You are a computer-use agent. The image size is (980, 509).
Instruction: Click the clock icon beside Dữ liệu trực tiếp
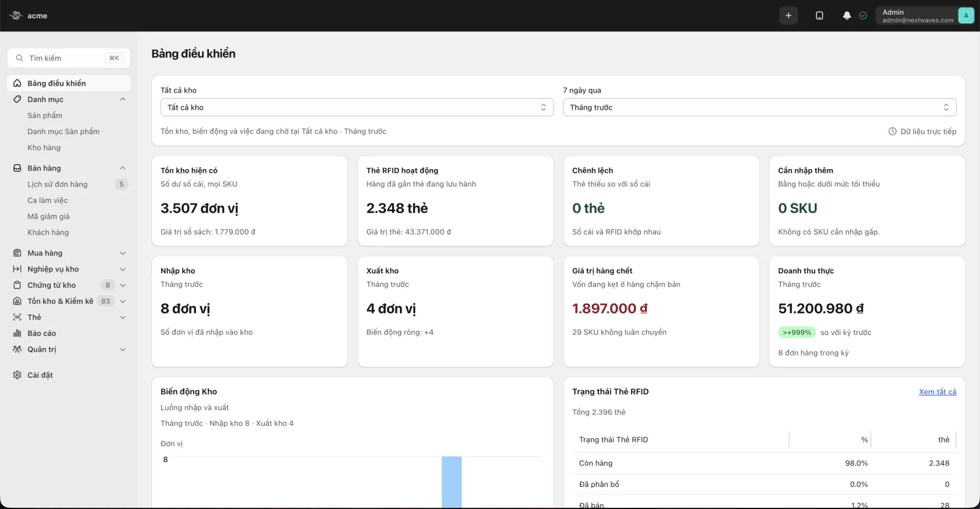892,132
